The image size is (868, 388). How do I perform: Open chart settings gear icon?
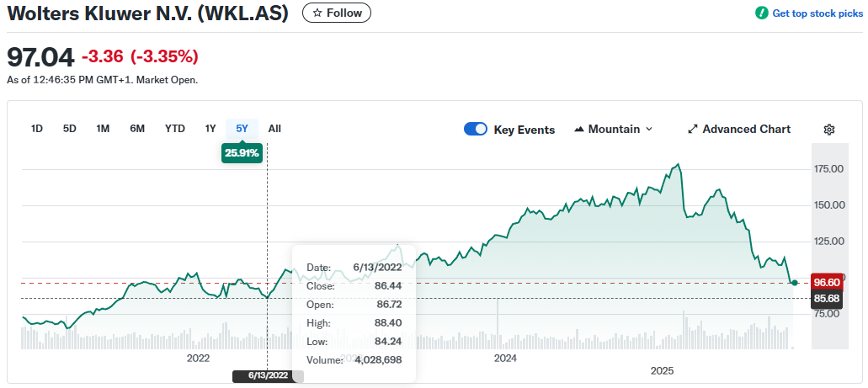(x=828, y=130)
